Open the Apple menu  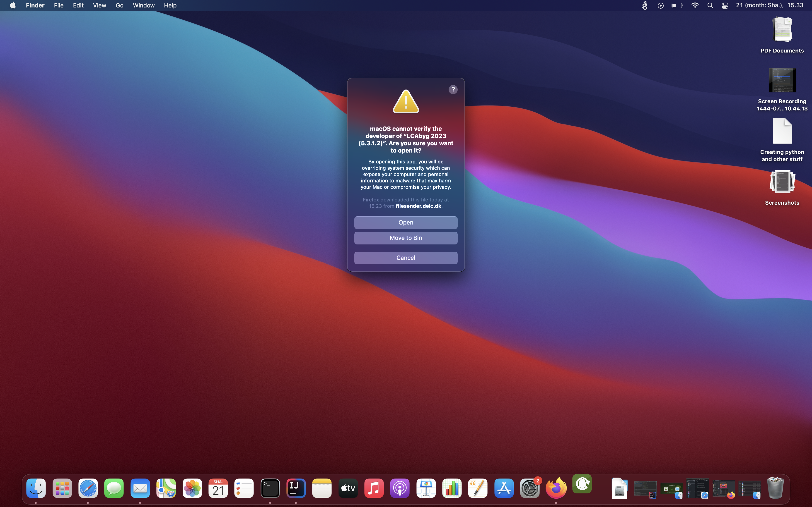(x=13, y=5)
